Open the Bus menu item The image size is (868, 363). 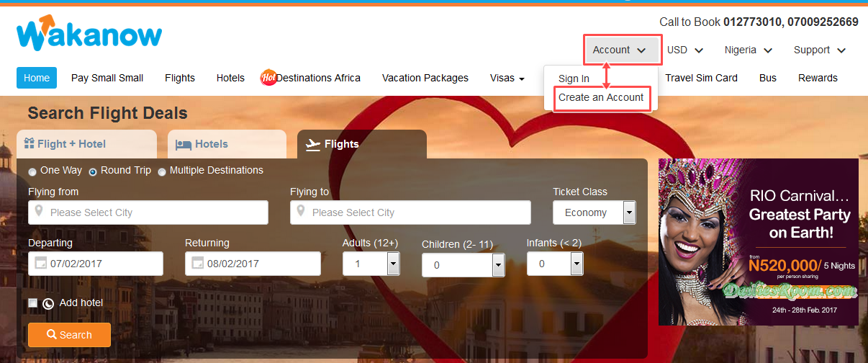pos(768,78)
